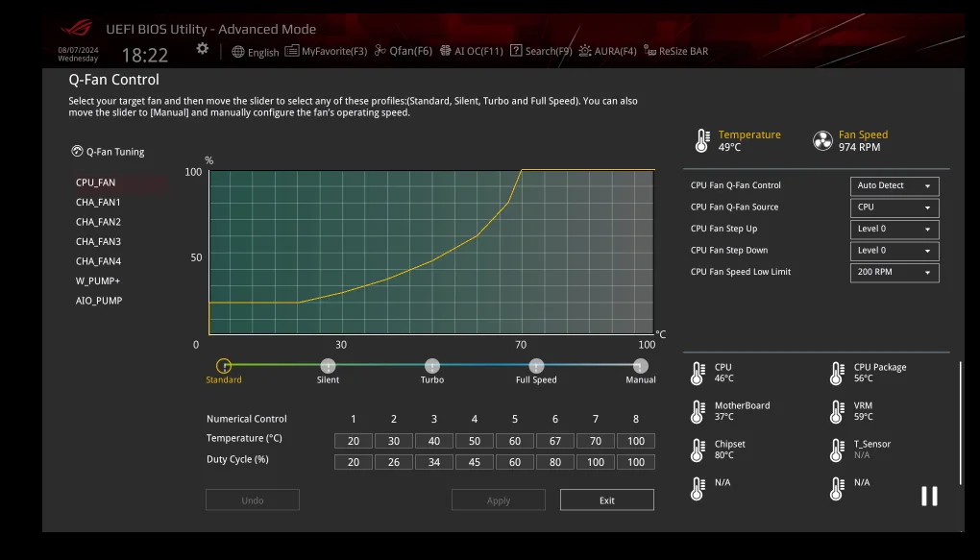The height and width of the screenshot is (560, 980).
Task: Open the settings gear icon in top bar
Action: (x=202, y=49)
